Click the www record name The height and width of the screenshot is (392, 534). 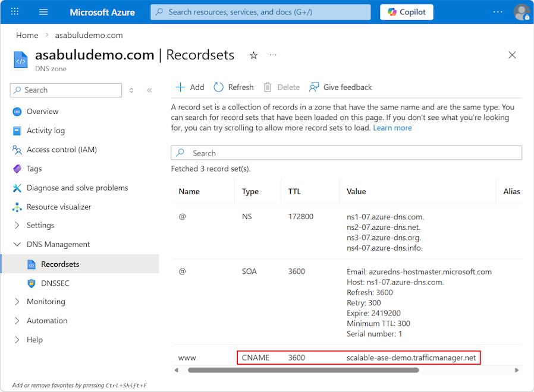tap(187, 358)
